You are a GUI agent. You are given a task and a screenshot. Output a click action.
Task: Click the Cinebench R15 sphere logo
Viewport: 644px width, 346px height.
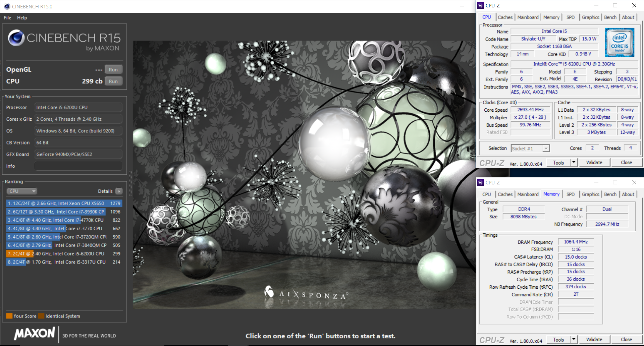[16, 38]
